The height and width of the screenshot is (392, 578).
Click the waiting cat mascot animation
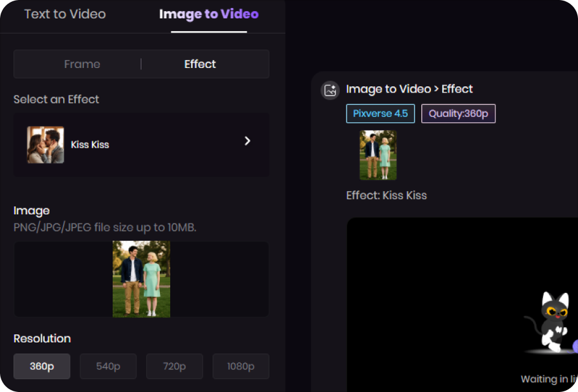pos(551,322)
